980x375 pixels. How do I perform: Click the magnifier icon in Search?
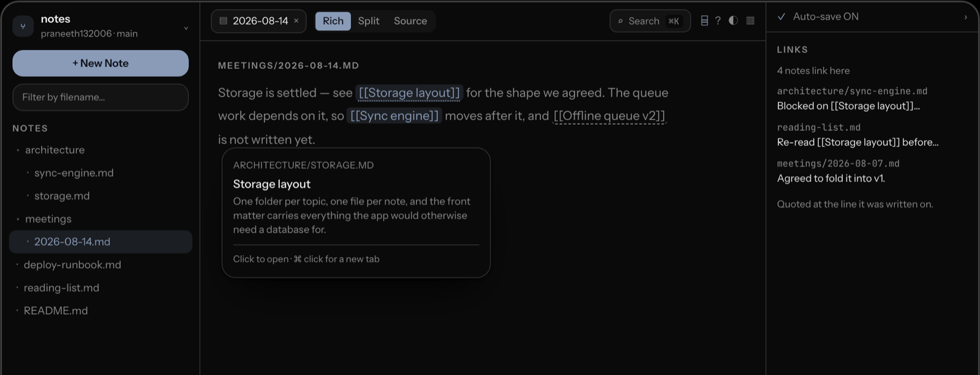click(x=620, y=21)
